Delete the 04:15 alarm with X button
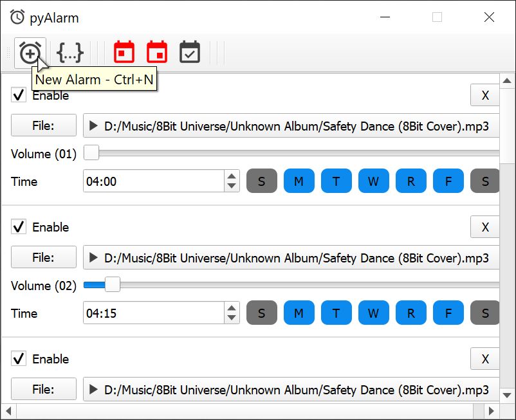516x420 pixels. tap(484, 227)
